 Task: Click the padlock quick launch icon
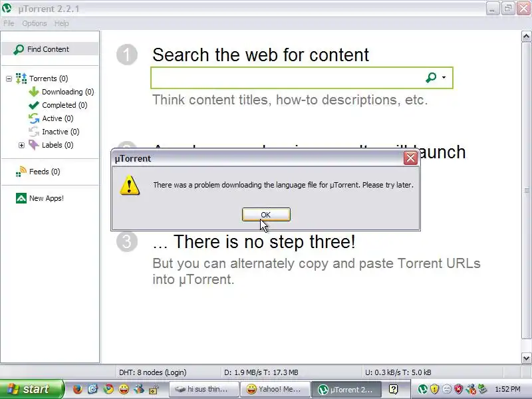(x=154, y=389)
